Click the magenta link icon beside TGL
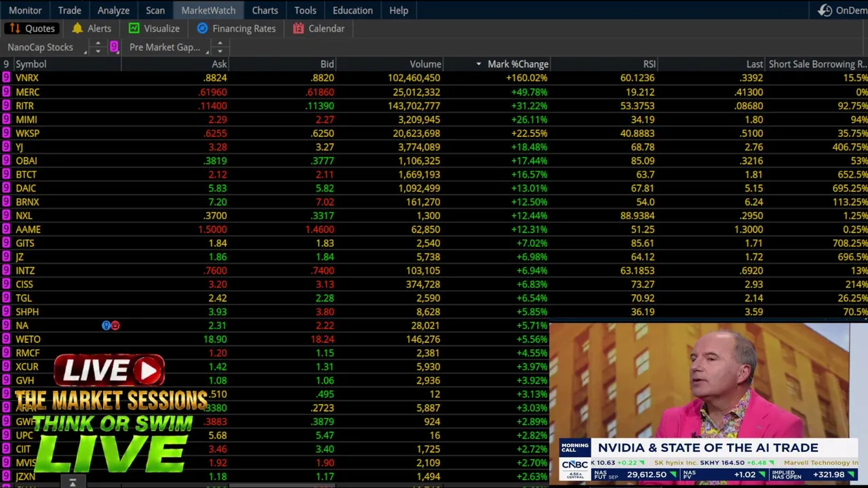Screen dimensions: 868x488 pos(6,298)
